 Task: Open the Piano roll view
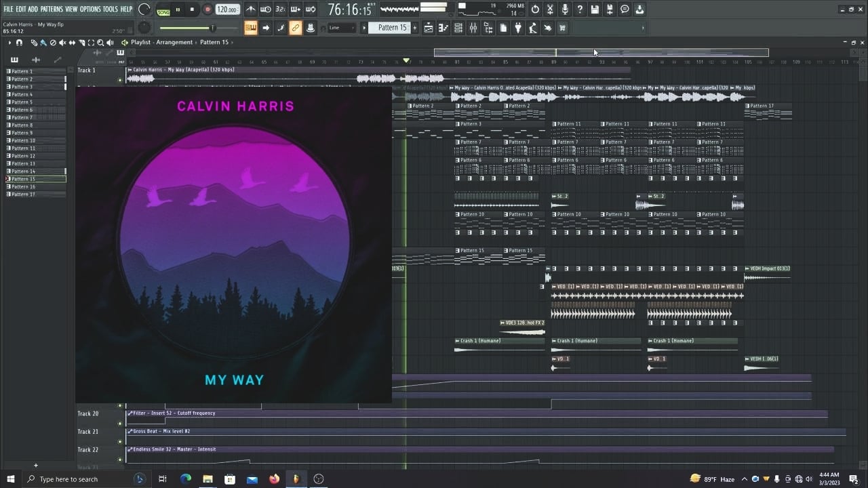[x=443, y=28]
